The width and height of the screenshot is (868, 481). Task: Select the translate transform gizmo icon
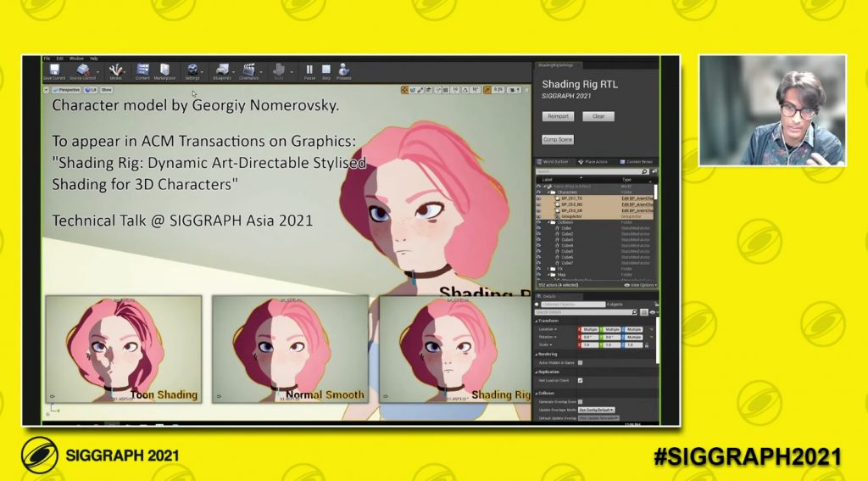(404, 90)
